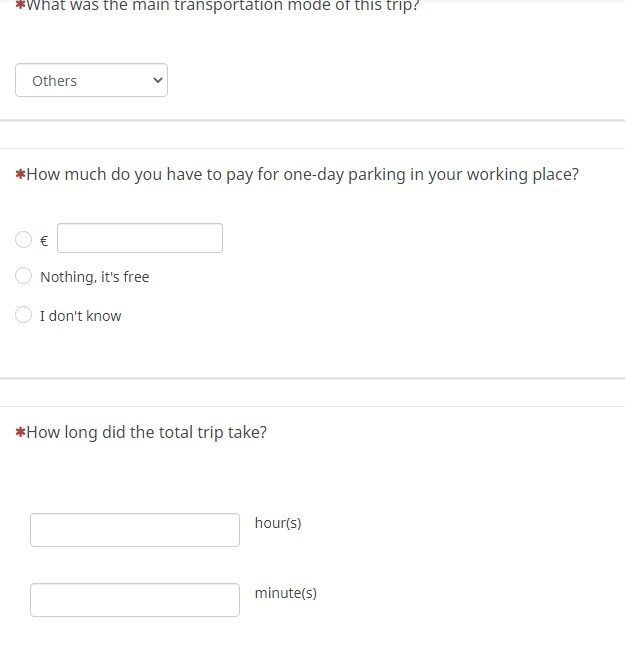Click the hour(s) label
Image resolution: width=625 pixels, height=652 pixels.
click(x=278, y=523)
